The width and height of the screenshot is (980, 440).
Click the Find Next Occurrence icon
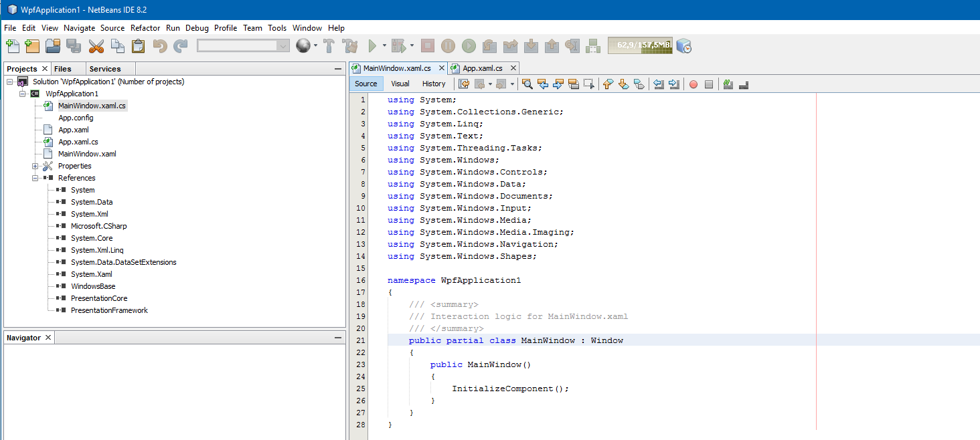[558, 84]
